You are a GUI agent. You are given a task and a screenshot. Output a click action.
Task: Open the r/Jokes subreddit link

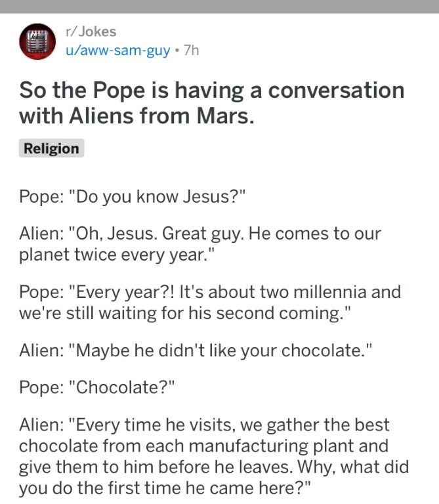pyautogui.click(x=91, y=31)
